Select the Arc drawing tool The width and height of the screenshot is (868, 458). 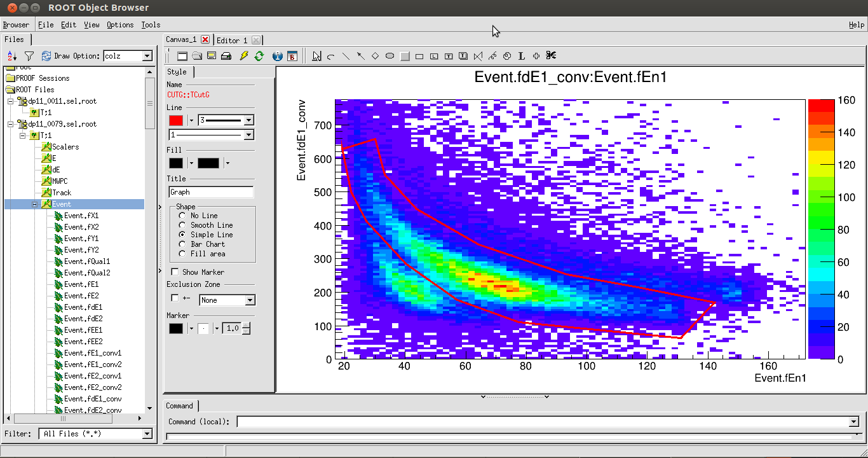click(331, 56)
